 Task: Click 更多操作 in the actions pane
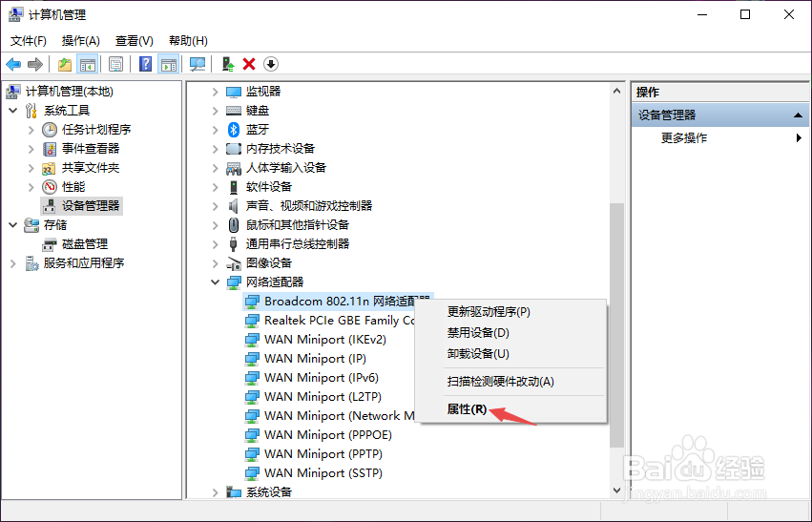pos(683,138)
